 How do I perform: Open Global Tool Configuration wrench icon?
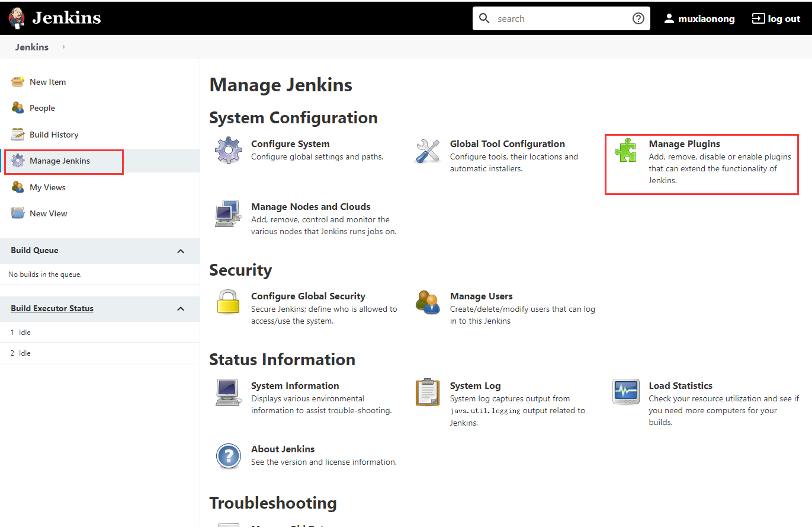click(428, 151)
